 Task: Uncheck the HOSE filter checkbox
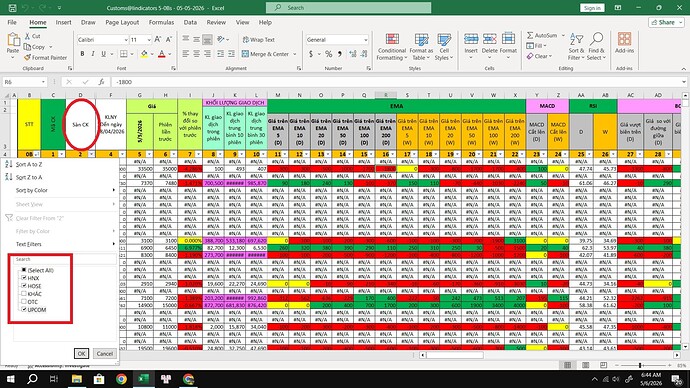coord(24,286)
